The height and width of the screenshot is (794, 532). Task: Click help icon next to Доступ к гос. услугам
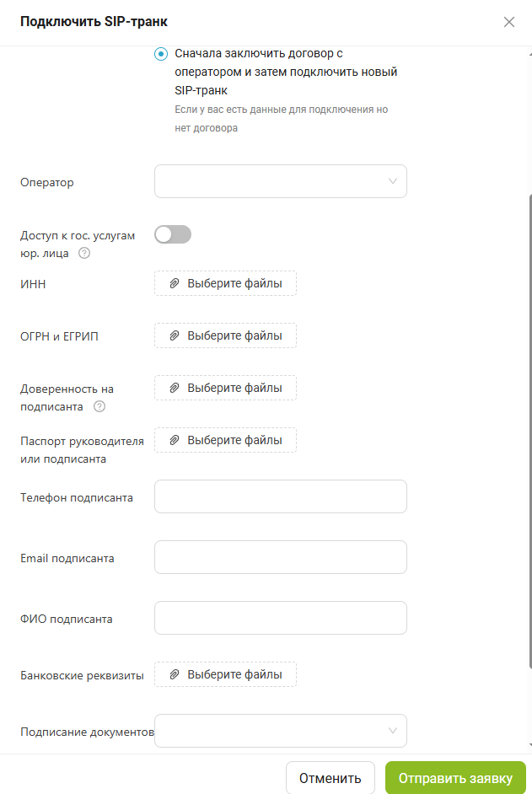coord(84,253)
